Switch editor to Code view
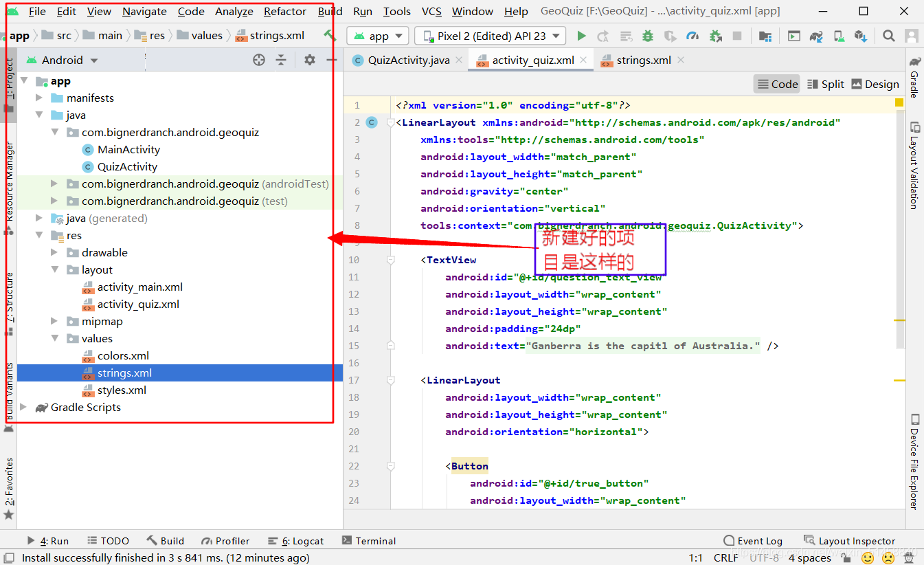 coord(777,84)
